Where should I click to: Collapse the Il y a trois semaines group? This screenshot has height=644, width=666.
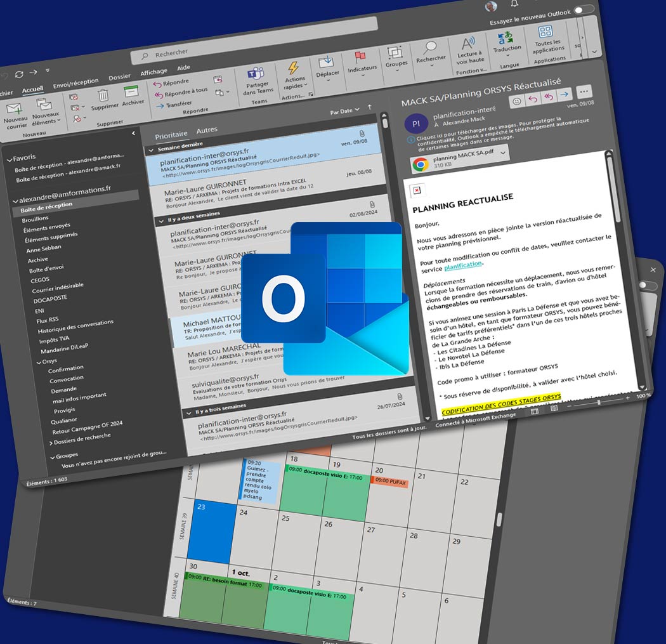[189, 412]
